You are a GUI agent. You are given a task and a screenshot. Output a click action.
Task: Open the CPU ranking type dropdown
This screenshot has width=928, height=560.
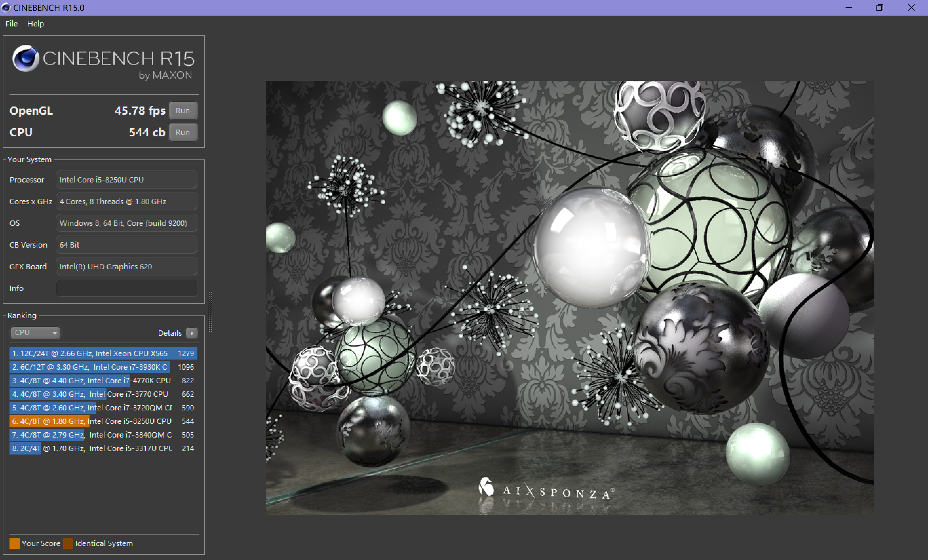coord(35,332)
